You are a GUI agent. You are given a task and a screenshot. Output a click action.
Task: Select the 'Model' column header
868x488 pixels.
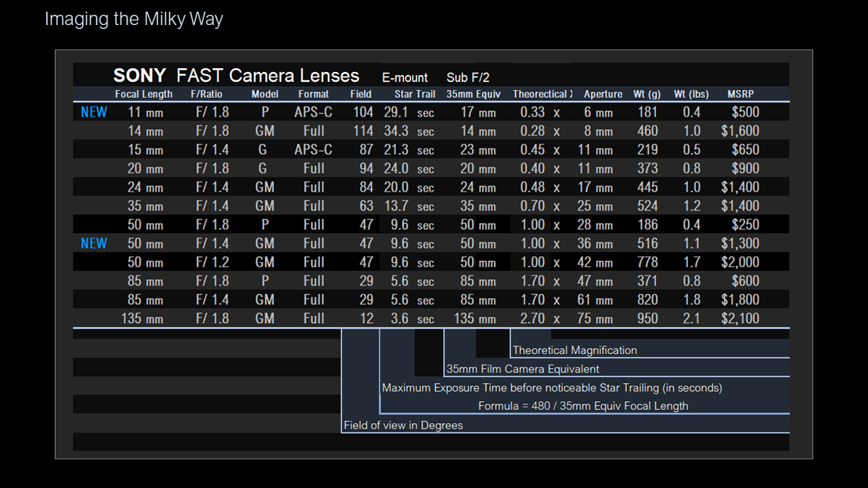[265, 94]
